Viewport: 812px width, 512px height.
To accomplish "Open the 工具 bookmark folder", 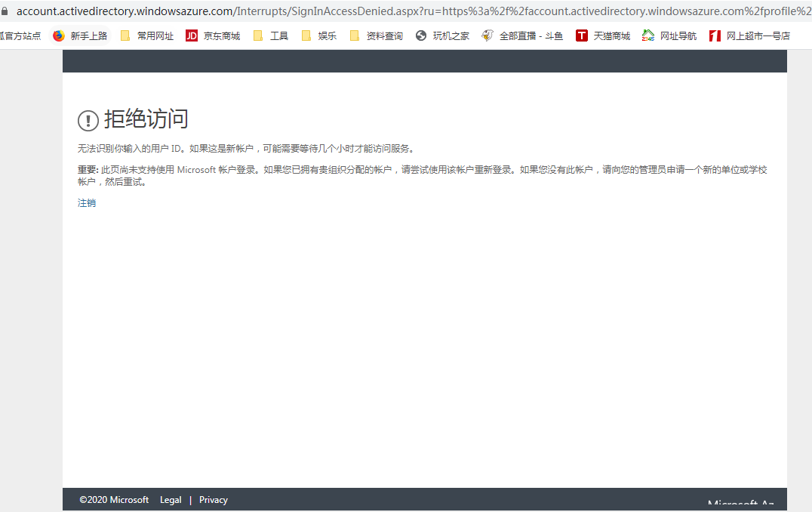I will (x=270, y=35).
